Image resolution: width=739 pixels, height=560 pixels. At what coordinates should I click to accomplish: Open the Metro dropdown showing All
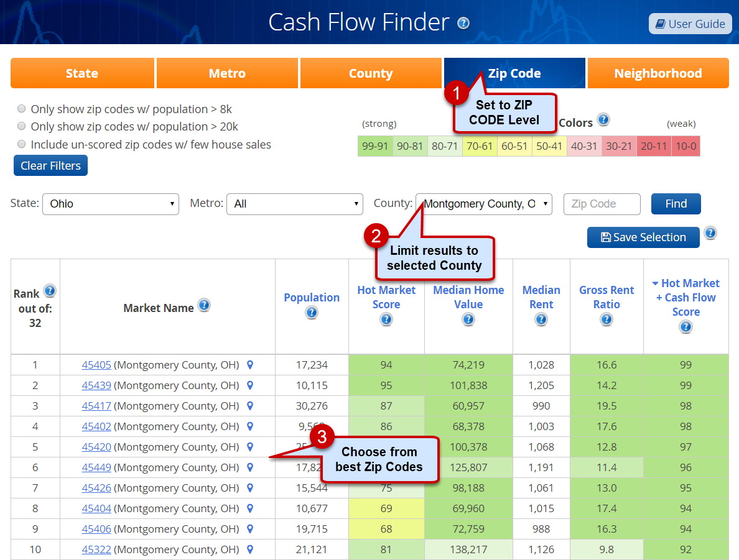tap(295, 204)
